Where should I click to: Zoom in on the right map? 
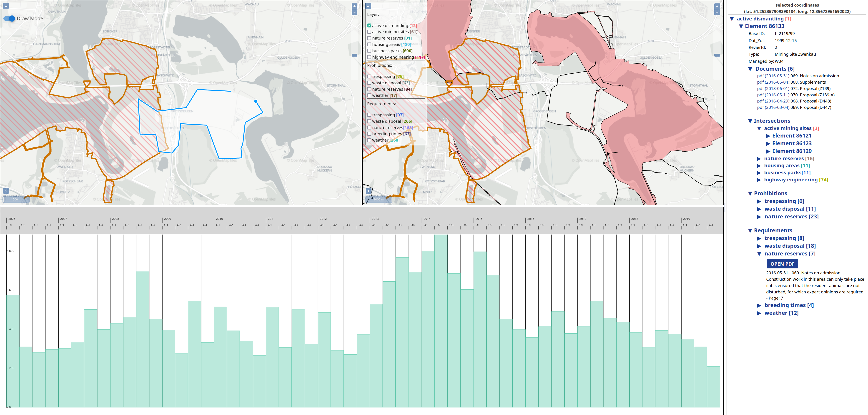pyautogui.click(x=717, y=6)
